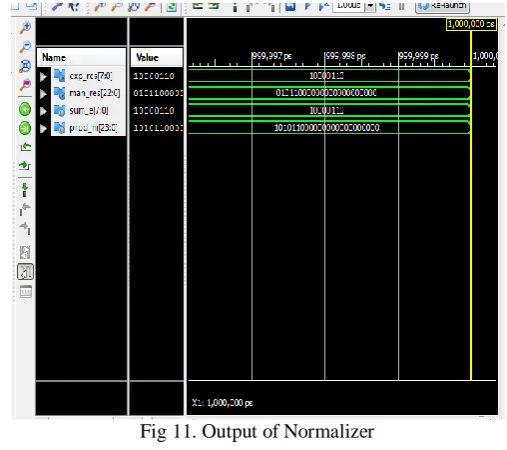
Task: Click the break simulation pause icon
Action: 402,6
